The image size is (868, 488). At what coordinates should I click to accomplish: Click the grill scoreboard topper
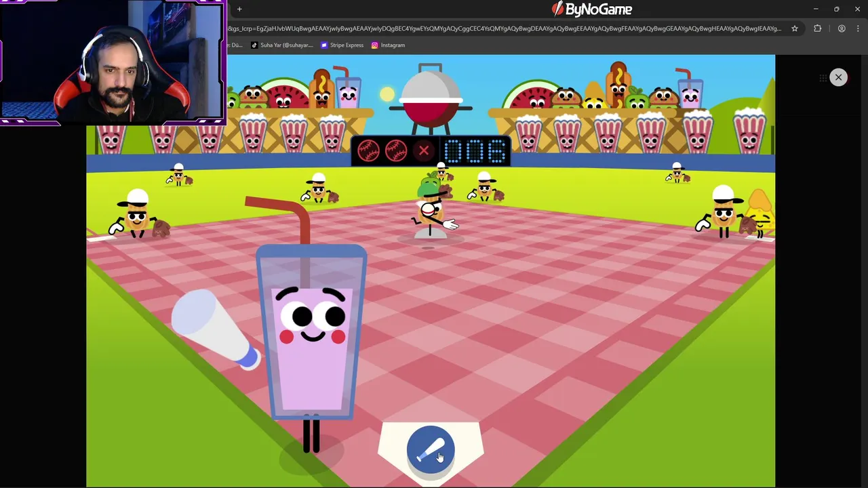431,100
